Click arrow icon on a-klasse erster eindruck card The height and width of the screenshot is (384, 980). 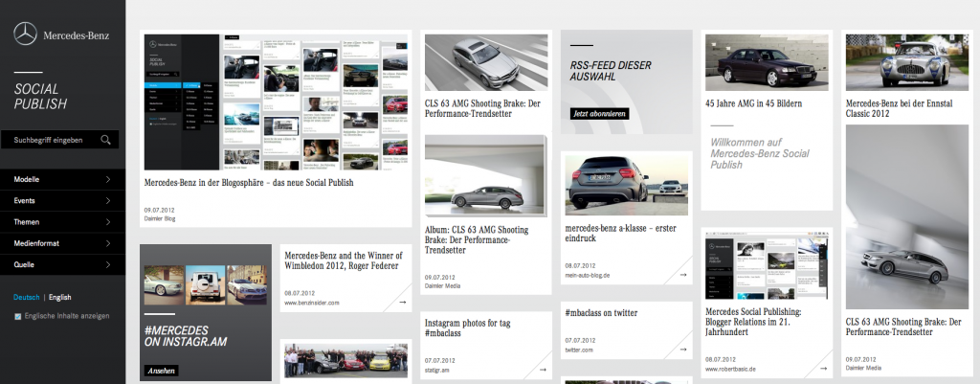[x=683, y=275]
